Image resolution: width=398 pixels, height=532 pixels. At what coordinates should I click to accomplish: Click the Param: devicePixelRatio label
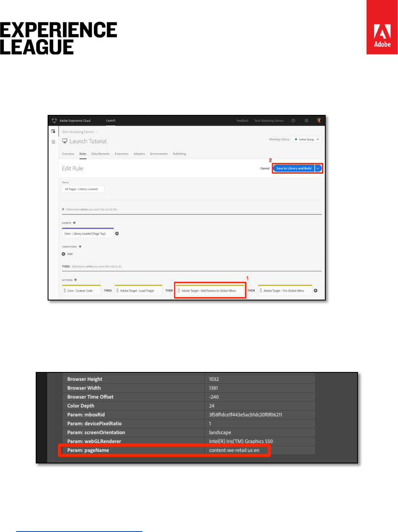point(94,423)
